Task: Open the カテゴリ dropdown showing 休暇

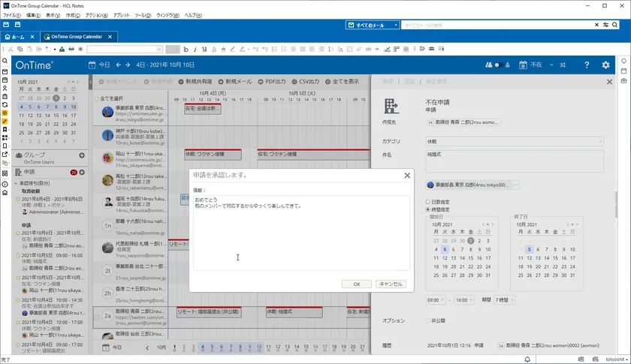Action: click(515, 141)
